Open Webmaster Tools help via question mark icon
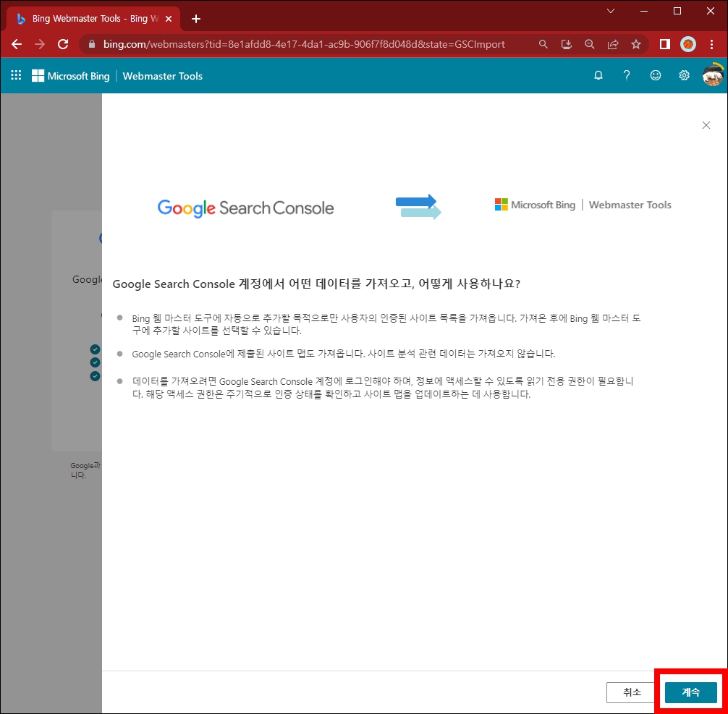The image size is (728, 714). coord(627,75)
